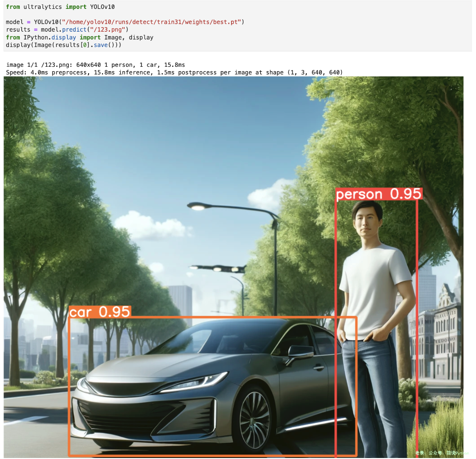
Task: Click the 'car 0.95' detection label
Action: [100, 312]
